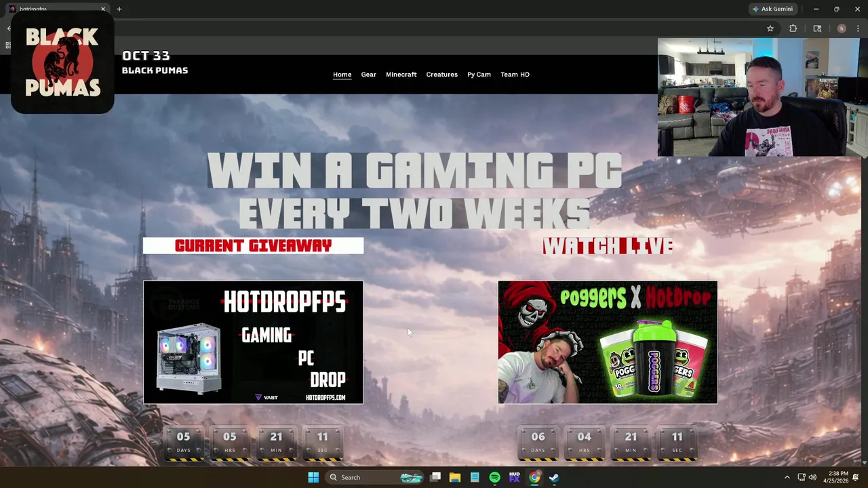Click the watch-live '06 DAYS' tile

pyautogui.click(x=538, y=442)
